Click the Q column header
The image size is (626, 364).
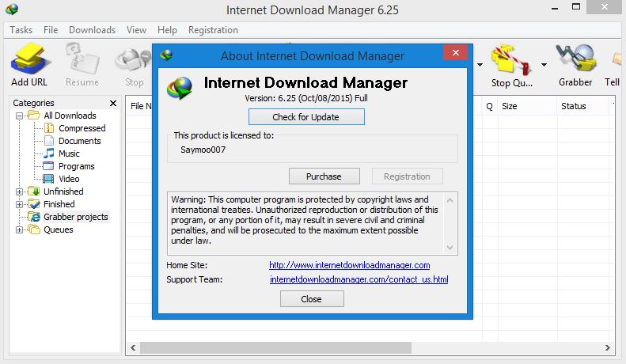point(489,106)
